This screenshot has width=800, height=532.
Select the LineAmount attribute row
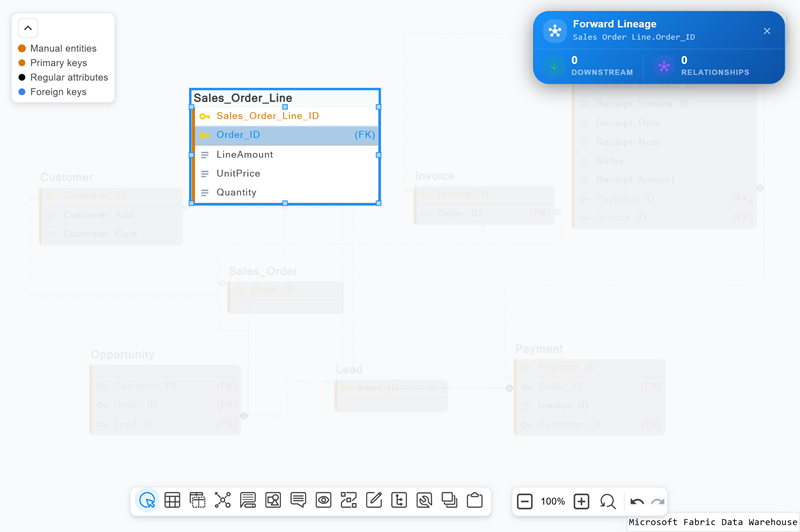286,155
